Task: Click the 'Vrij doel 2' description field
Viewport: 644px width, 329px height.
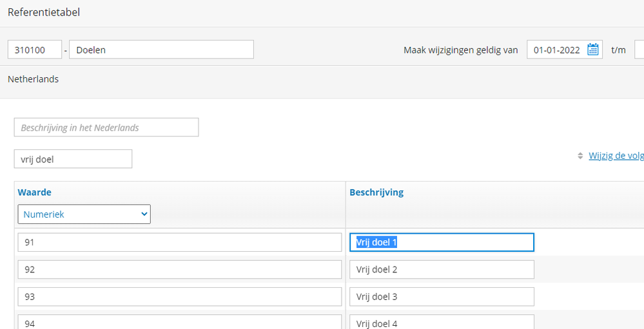Action: 442,270
